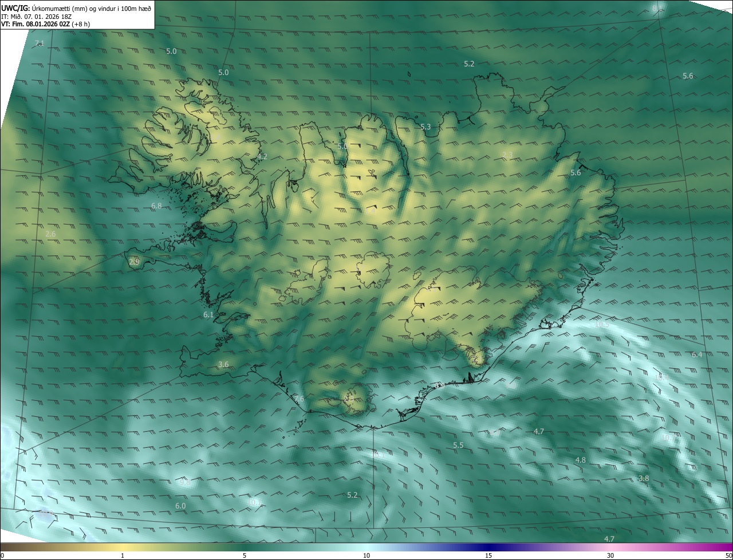The width and height of the screenshot is (733, 560).
Task: Click the "(+8 h)" forecast offset label
Action: click(80, 24)
